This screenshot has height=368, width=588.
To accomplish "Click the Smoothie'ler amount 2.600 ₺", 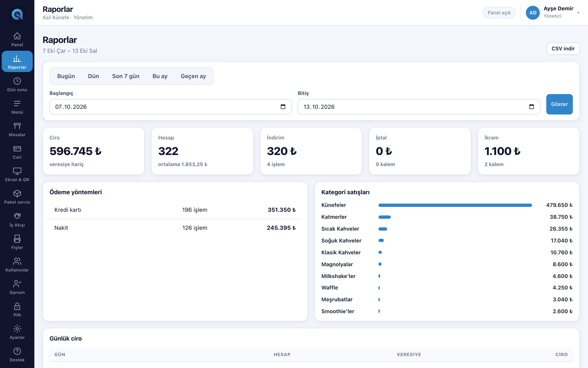I will [563, 311].
